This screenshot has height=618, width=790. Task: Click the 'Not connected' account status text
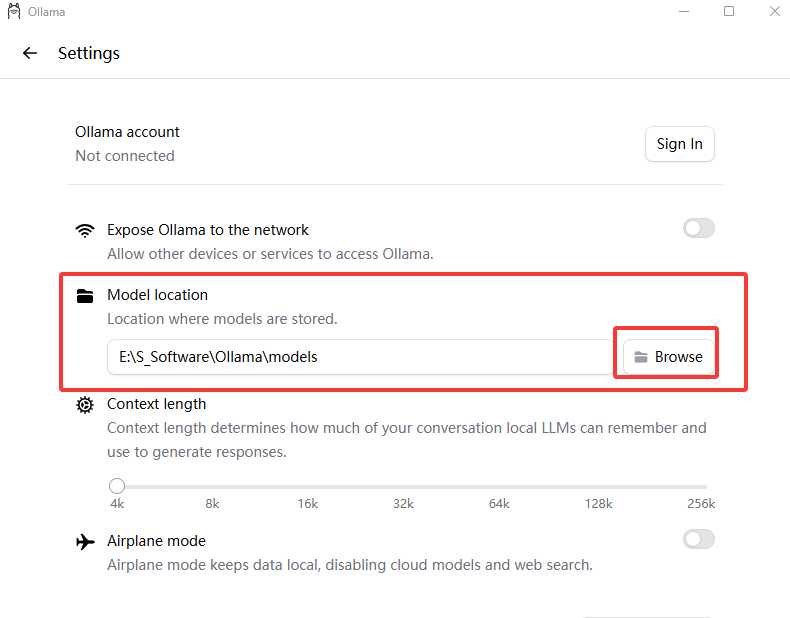point(125,156)
